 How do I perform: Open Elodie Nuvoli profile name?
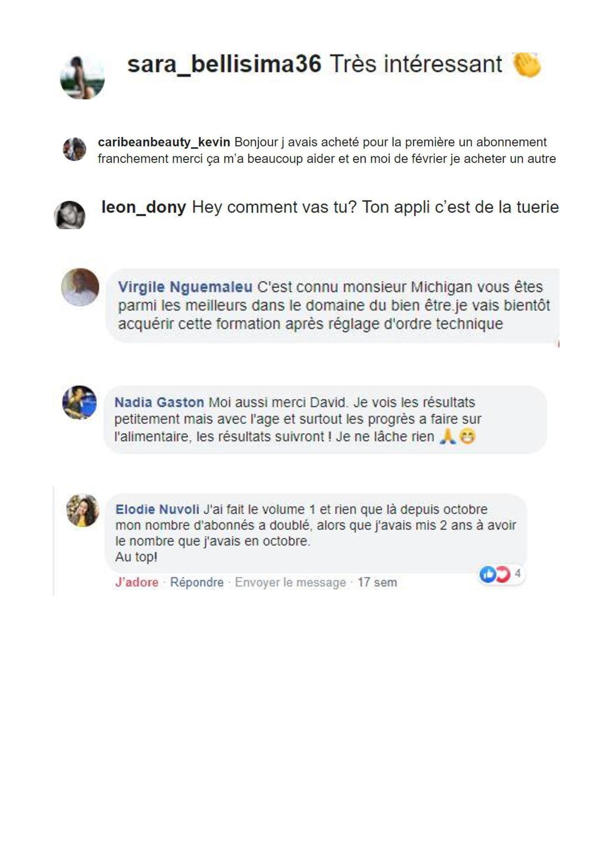[x=157, y=509]
